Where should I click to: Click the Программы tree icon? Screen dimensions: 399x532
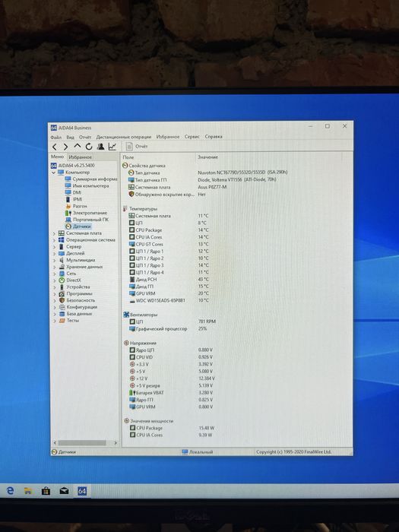pos(62,294)
